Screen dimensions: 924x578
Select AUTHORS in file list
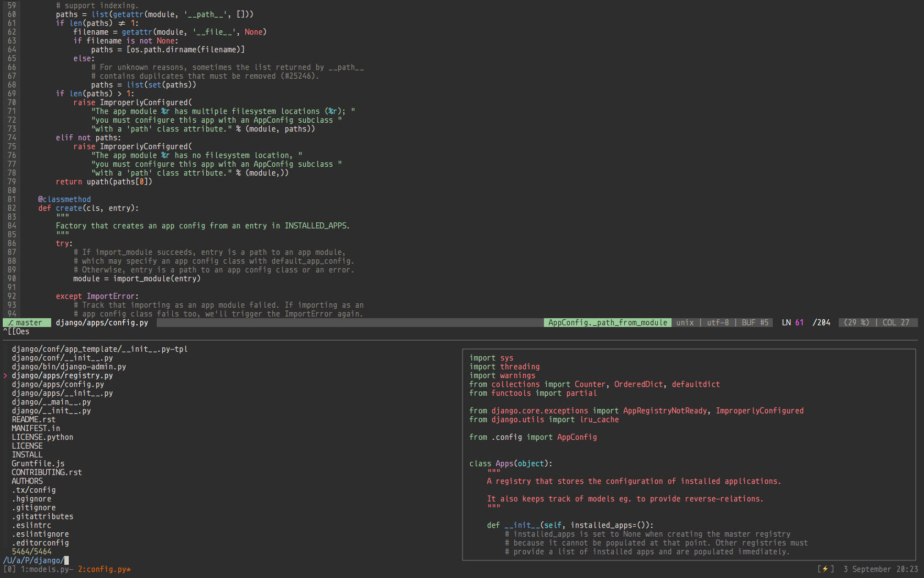point(27,481)
